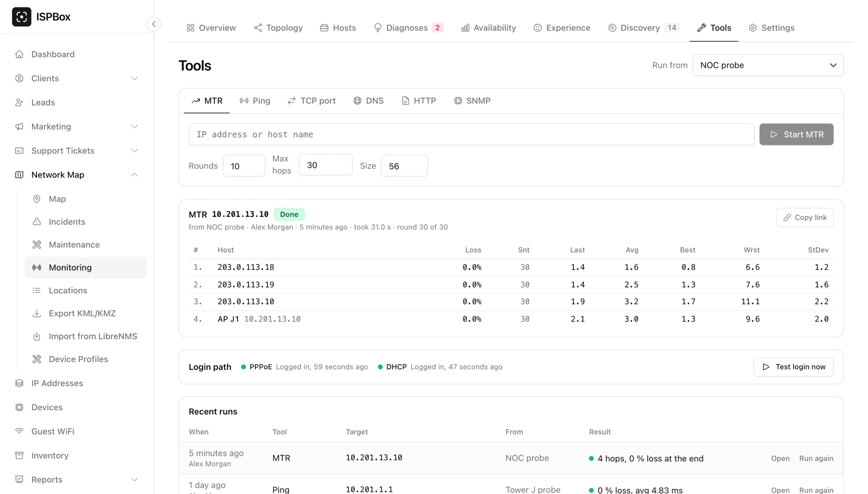Image resolution: width=868 pixels, height=494 pixels.
Task: Click the Monitoring broadcast icon
Action: coord(37,268)
